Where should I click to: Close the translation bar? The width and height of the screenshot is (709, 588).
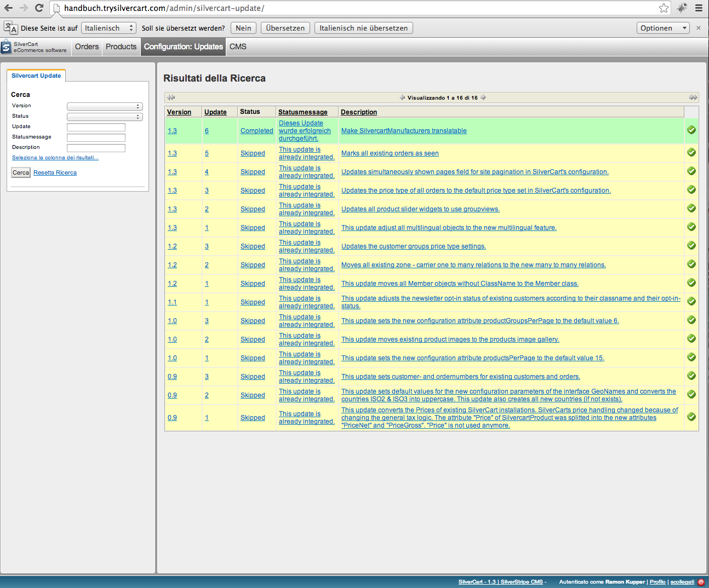699,28
